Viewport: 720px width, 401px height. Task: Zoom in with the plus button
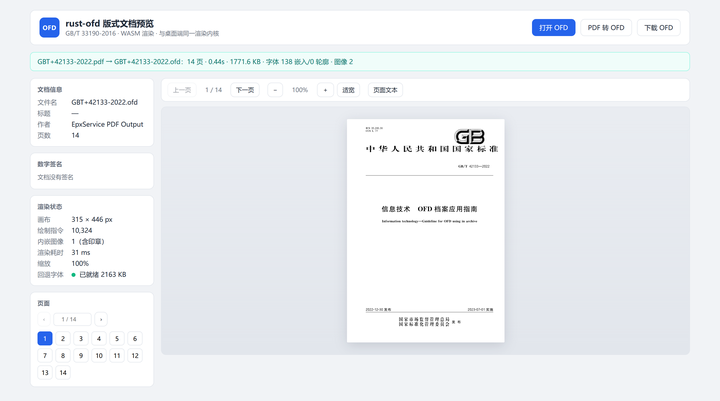325,90
